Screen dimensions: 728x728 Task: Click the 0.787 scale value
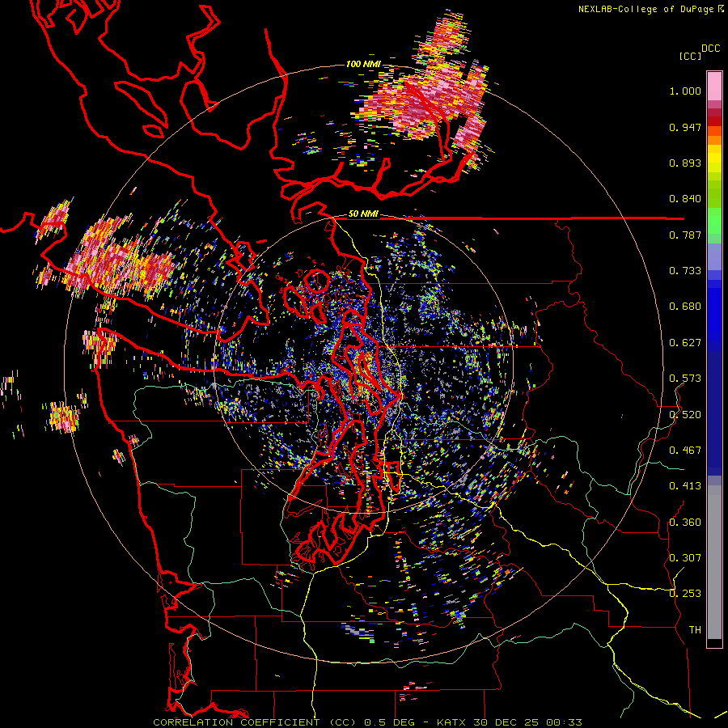685,235
